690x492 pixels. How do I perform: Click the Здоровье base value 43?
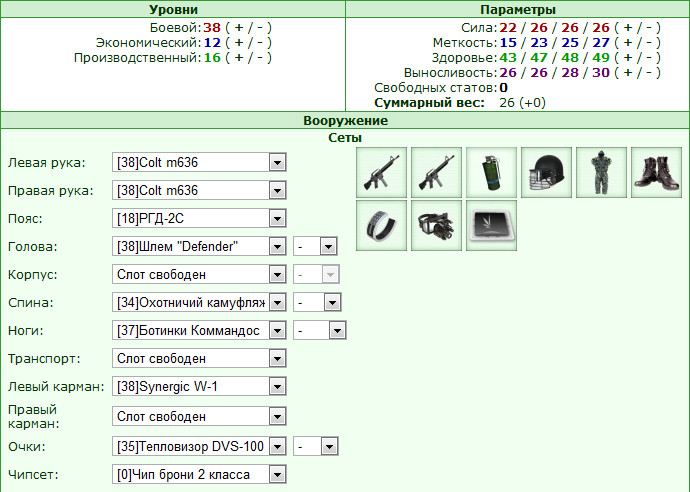(508, 58)
